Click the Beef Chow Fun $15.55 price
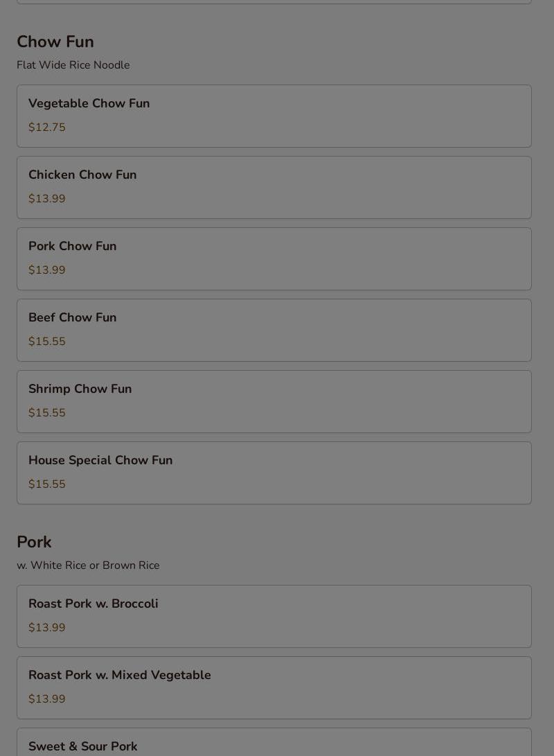Image resolution: width=554 pixels, height=756 pixels. pos(46,342)
